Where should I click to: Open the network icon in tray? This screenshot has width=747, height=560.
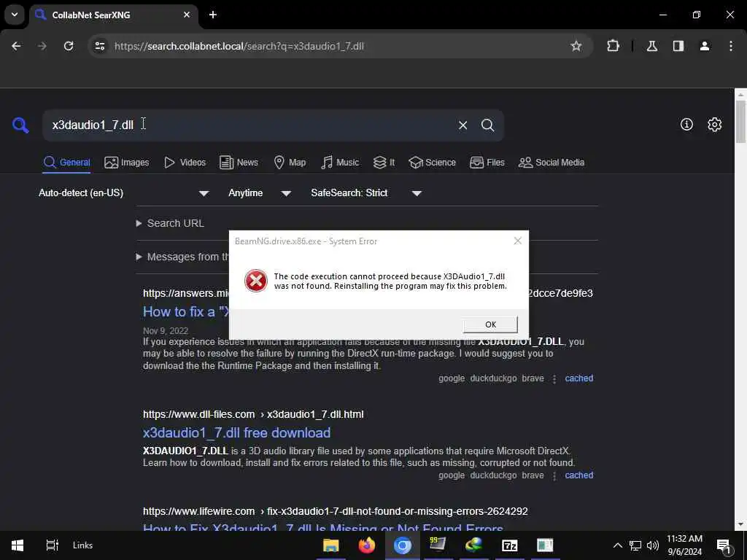[x=635, y=545]
